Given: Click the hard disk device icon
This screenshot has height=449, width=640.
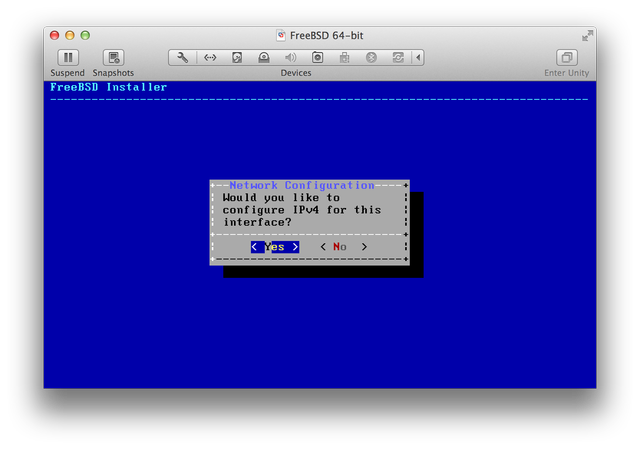Looking at the screenshot, I should coord(237,58).
